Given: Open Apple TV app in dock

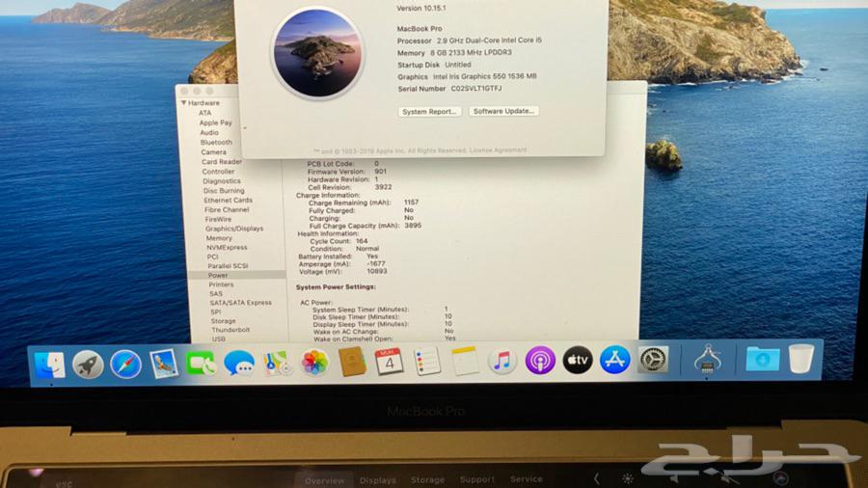Looking at the screenshot, I should pos(578,360).
